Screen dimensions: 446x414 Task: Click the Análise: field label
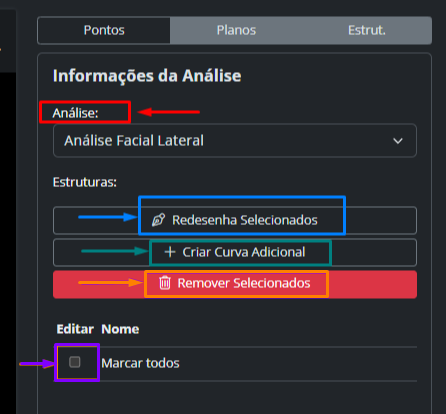pyautogui.click(x=75, y=113)
